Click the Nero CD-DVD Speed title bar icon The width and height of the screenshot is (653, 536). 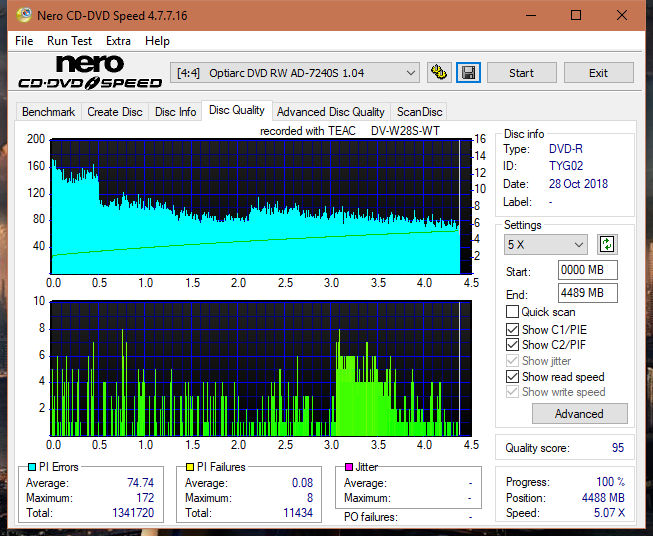coord(24,15)
